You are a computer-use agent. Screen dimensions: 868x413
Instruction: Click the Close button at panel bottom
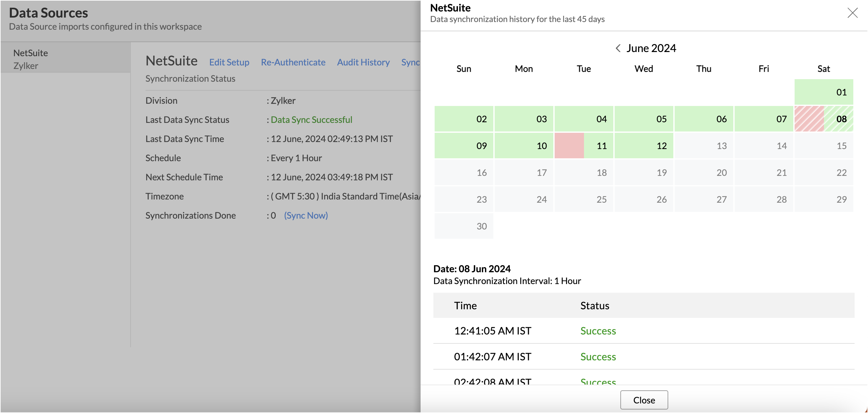pos(644,400)
